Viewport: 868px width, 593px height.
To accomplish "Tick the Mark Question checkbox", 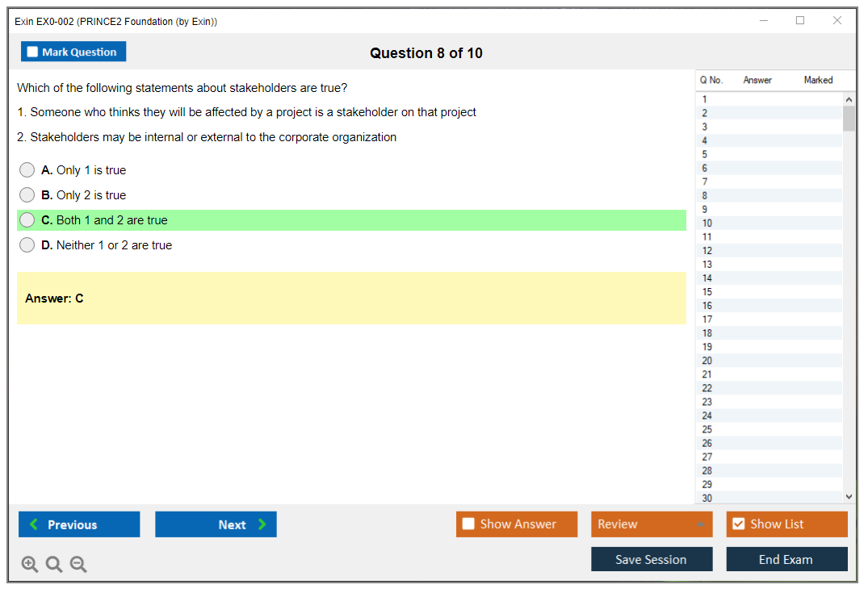I will click(x=32, y=52).
